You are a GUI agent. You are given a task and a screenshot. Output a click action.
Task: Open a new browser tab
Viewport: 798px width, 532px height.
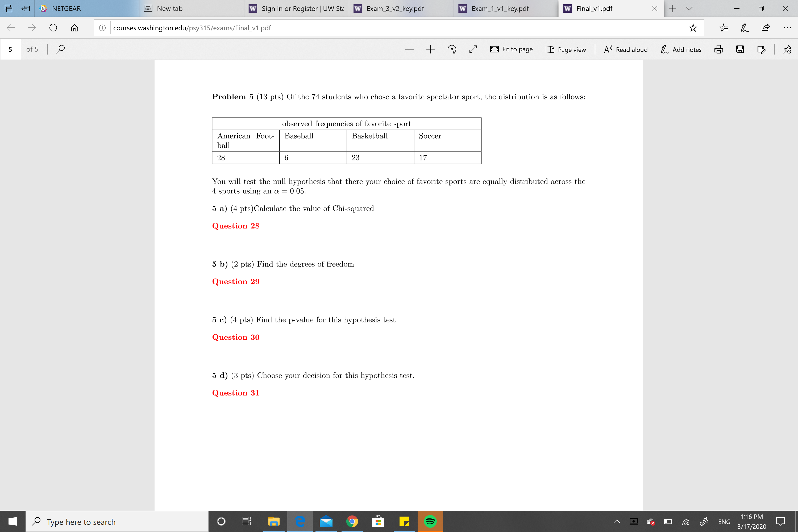click(672, 9)
